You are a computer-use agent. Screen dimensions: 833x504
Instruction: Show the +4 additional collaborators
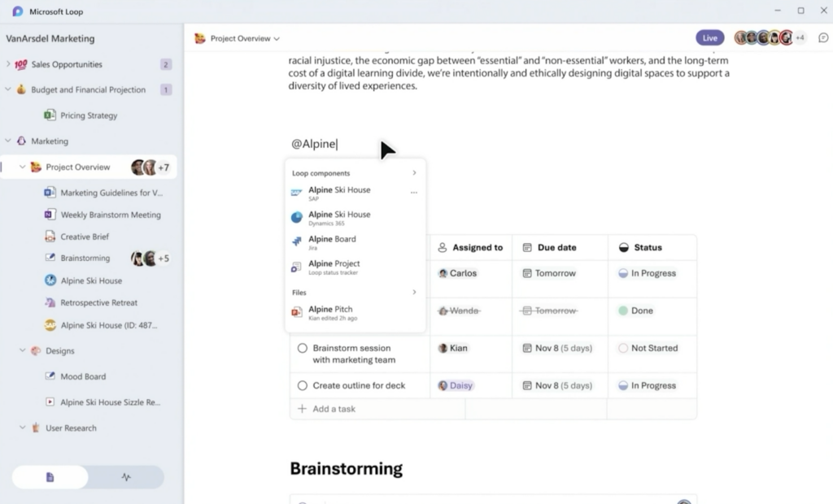click(x=800, y=37)
